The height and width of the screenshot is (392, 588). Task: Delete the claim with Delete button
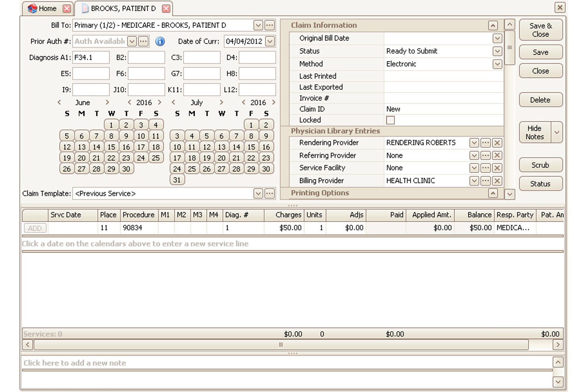(541, 100)
